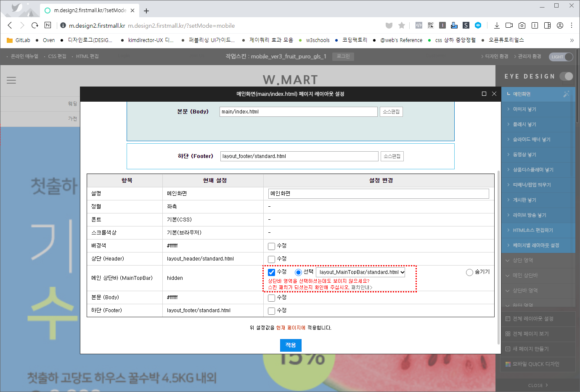Click the camera capture icon in toolbar
Image resolution: width=580 pixels, height=392 pixels.
pyautogui.click(x=522, y=25)
